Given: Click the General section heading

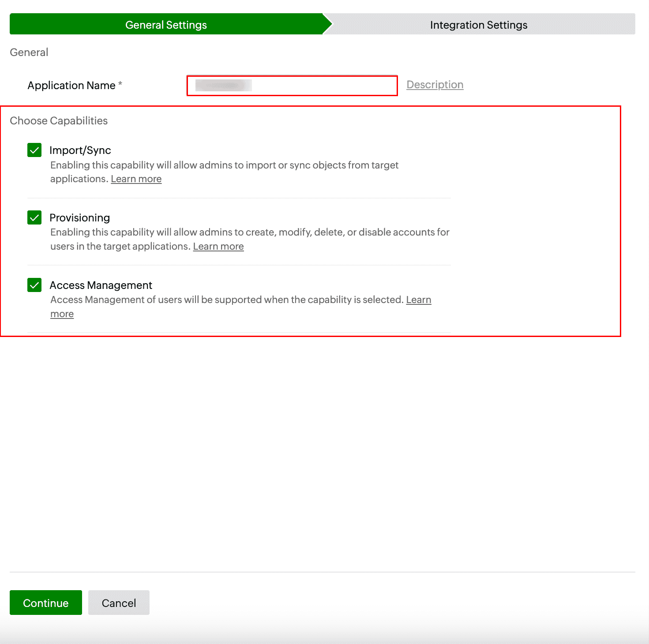Looking at the screenshot, I should tap(29, 52).
